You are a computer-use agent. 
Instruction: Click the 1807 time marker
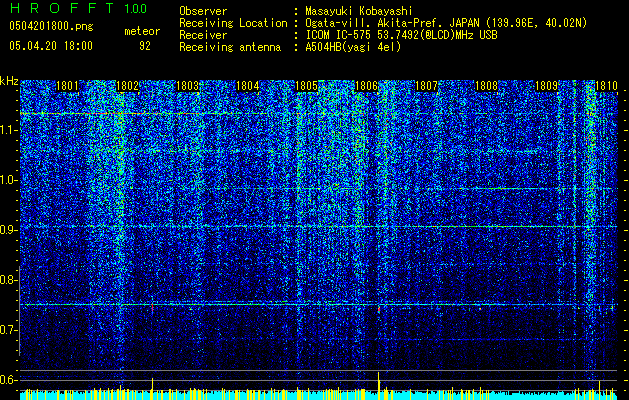click(x=426, y=86)
